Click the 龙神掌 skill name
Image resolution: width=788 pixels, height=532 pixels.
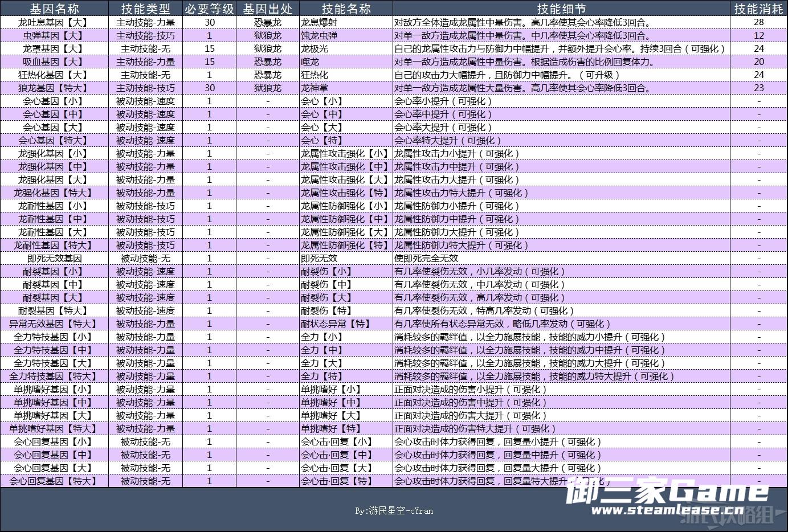(x=315, y=88)
